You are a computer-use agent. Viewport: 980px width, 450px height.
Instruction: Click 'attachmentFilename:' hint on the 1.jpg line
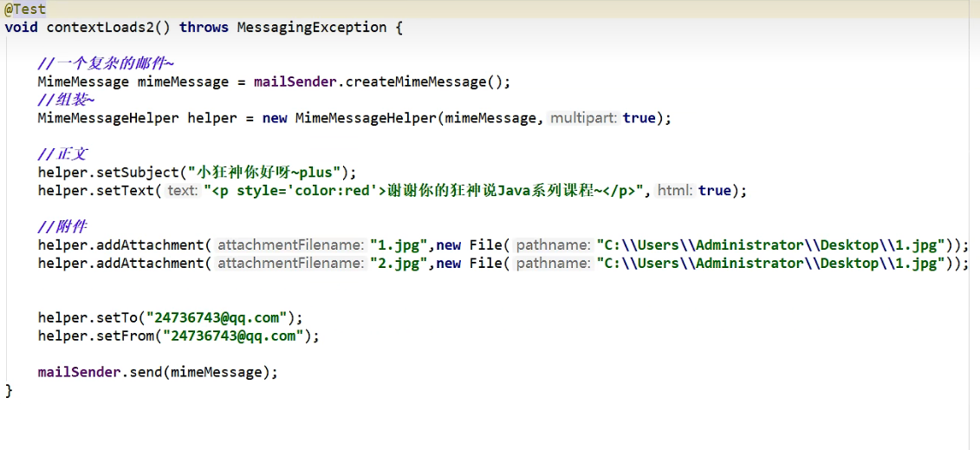point(290,245)
